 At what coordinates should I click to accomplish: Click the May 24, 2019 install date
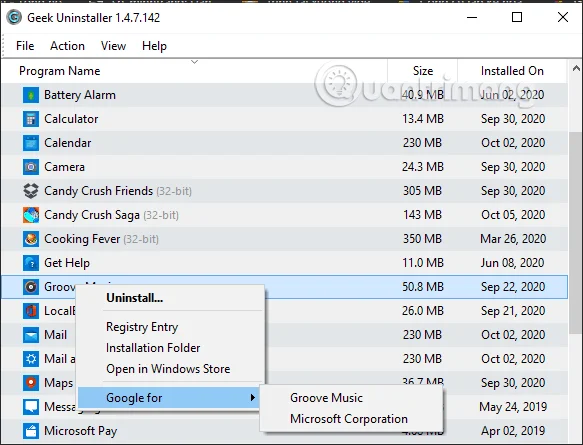click(513, 407)
